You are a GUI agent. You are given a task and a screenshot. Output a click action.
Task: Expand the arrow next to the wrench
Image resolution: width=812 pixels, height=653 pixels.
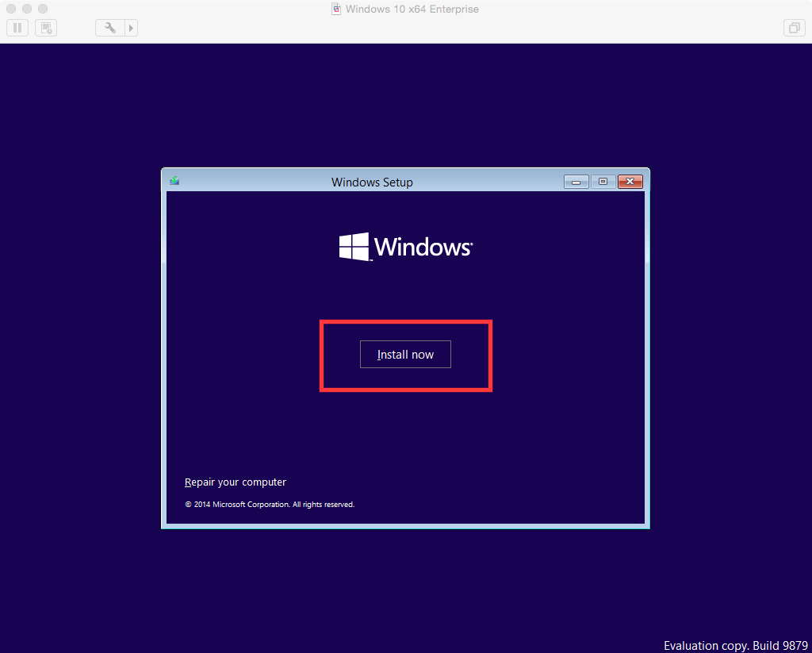(132, 28)
